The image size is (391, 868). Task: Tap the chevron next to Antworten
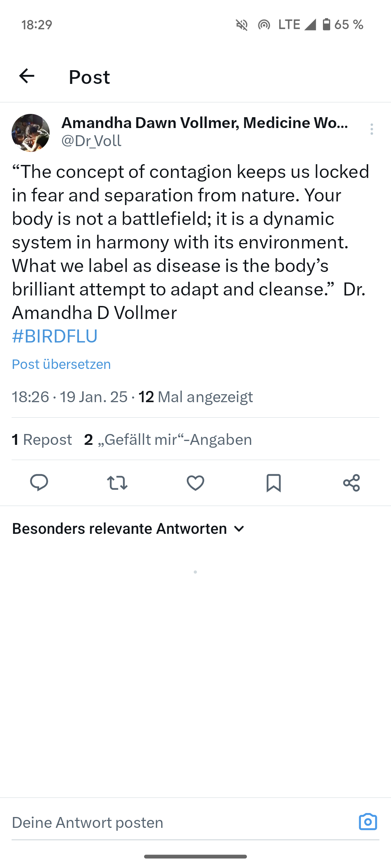[x=239, y=529]
